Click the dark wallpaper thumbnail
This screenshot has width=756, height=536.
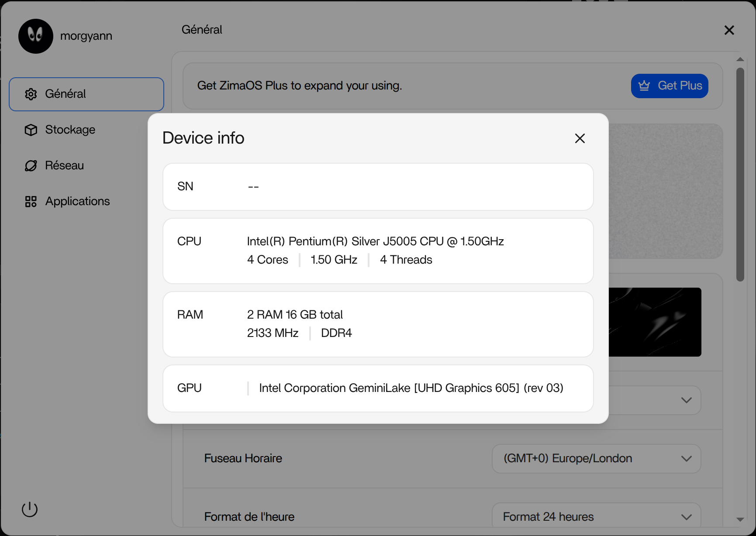point(655,322)
